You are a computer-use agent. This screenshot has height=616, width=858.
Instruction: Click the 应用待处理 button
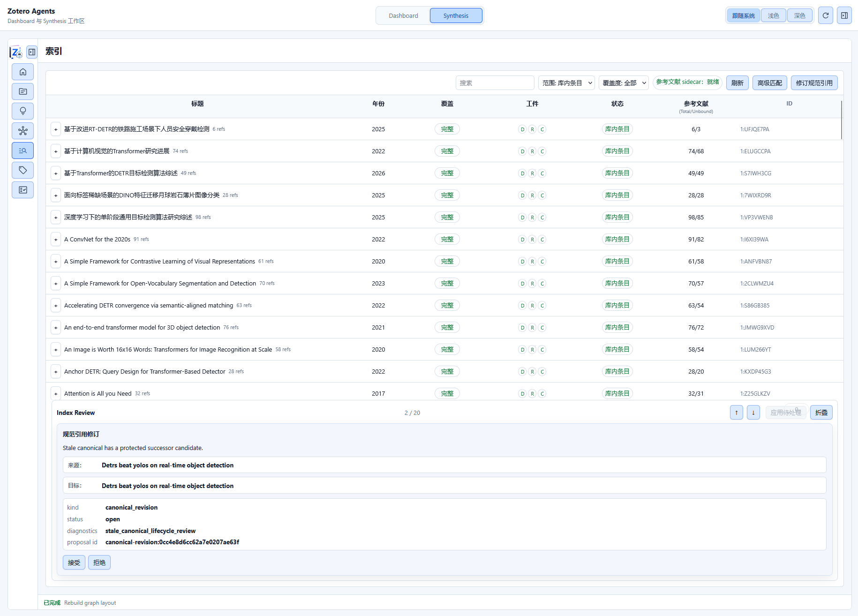[786, 413]
